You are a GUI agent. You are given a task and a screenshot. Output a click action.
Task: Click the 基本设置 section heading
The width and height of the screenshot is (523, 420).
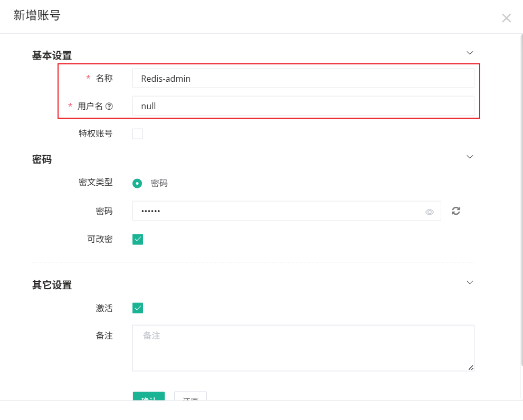point(52,55)
